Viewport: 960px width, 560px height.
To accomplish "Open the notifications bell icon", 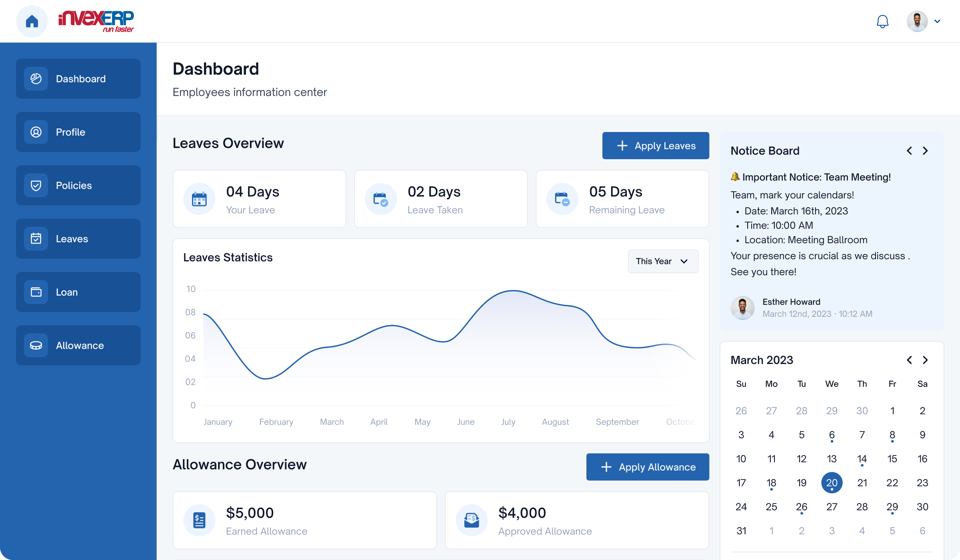I will coord(882,21).
